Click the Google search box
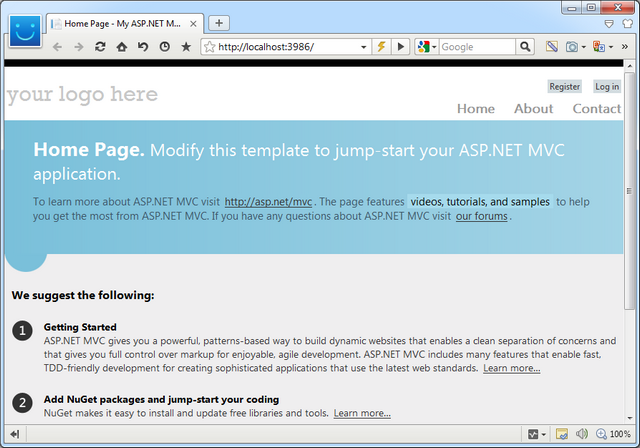The height and width of the screenshot is (448, 640). (477, 47)
